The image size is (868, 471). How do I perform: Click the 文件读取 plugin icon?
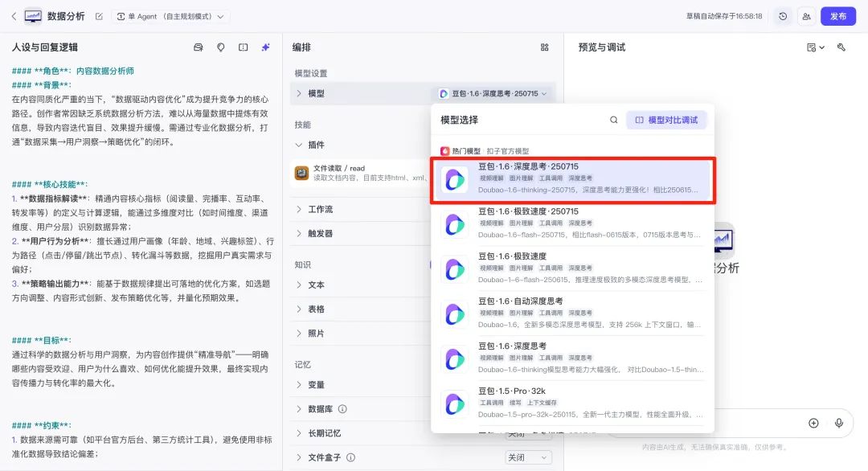tap(301, 174)
